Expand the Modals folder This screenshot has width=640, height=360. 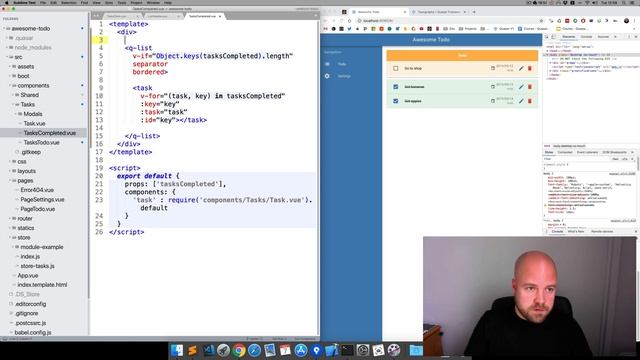click(x=16, y=114)
